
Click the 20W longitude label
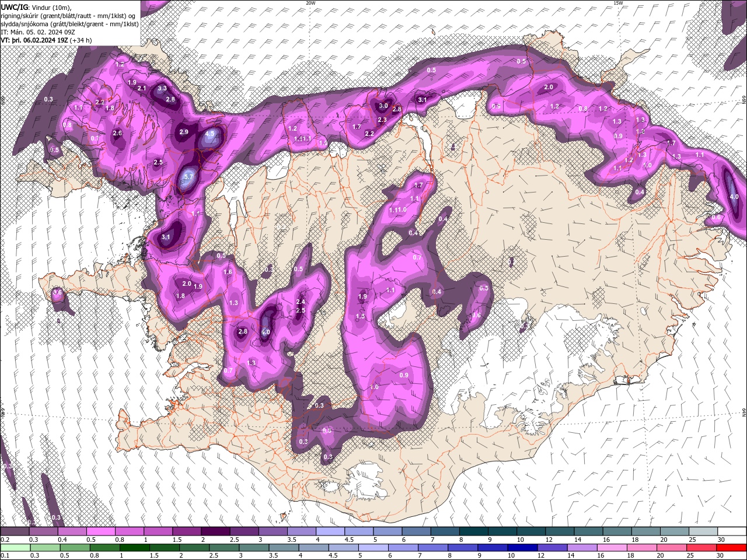click(x=310, y=3)
